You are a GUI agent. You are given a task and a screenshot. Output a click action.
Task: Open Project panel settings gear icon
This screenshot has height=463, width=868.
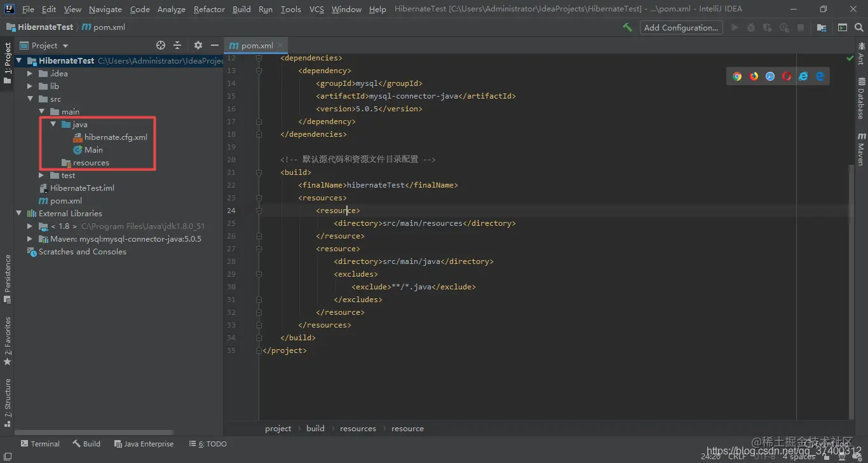(198, 45)
